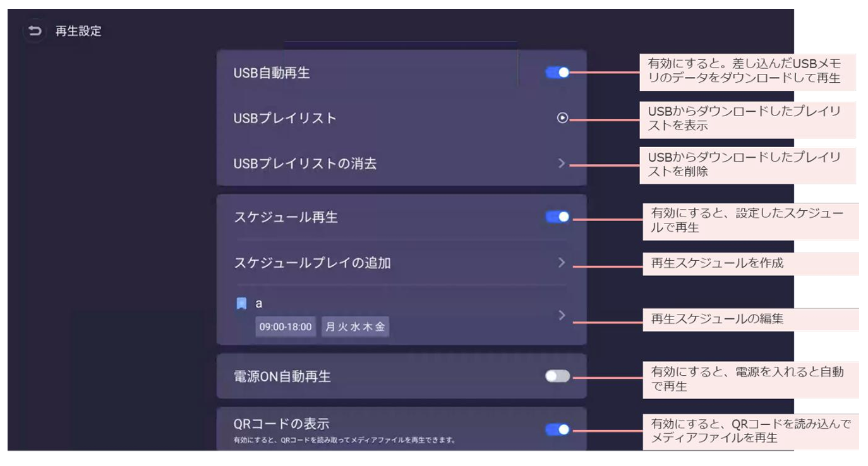Viewport: 868px width, 466px height.
Task: Click the blue bookmark icon next to schedule a
Action: pyautogui.click(x=241, y=304)
